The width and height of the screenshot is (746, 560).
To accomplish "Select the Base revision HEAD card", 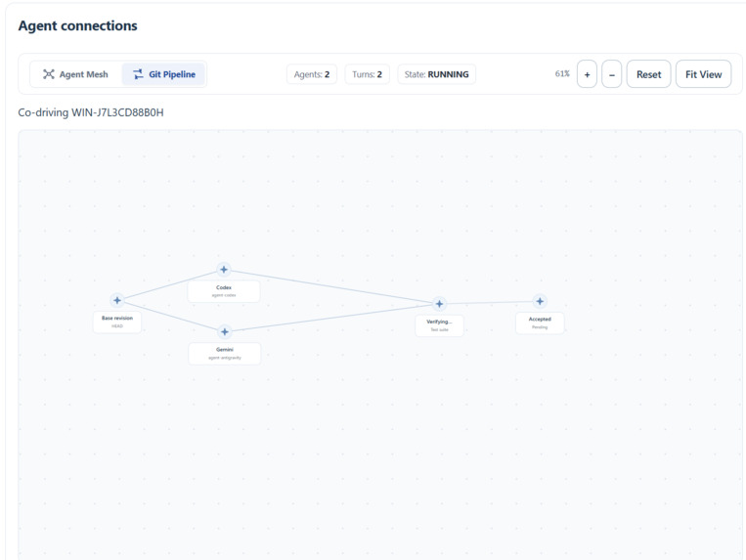I will coord(117,322).
